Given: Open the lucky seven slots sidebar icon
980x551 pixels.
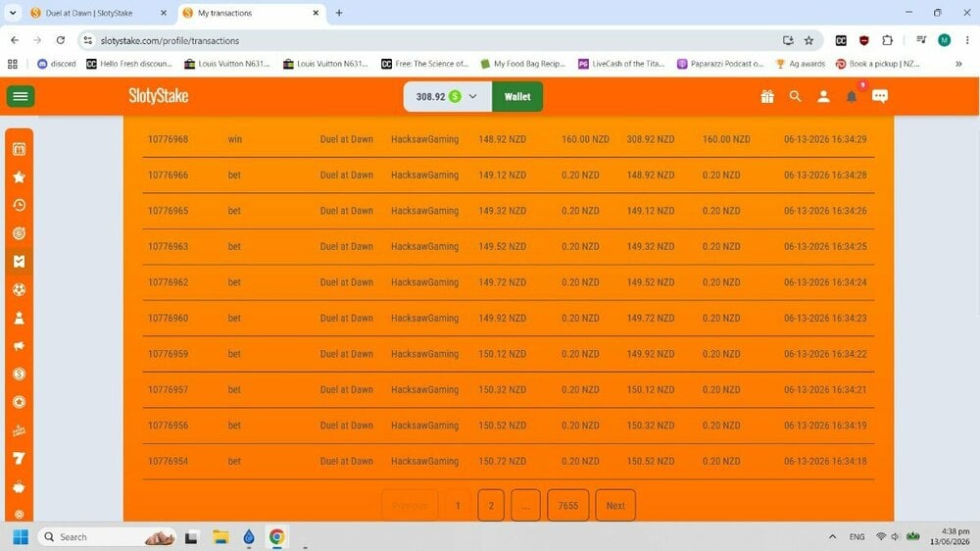Looking at the screenshot, I should [20, 459].
